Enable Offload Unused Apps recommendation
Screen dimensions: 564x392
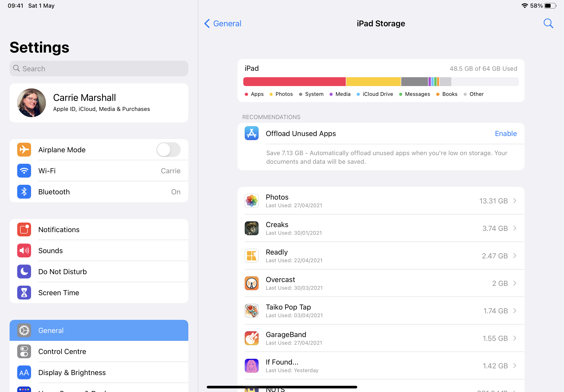[x=506, y=133]
